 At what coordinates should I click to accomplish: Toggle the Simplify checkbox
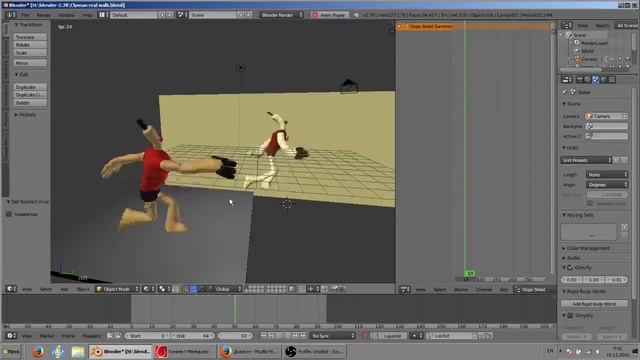[x=570, y=316]
